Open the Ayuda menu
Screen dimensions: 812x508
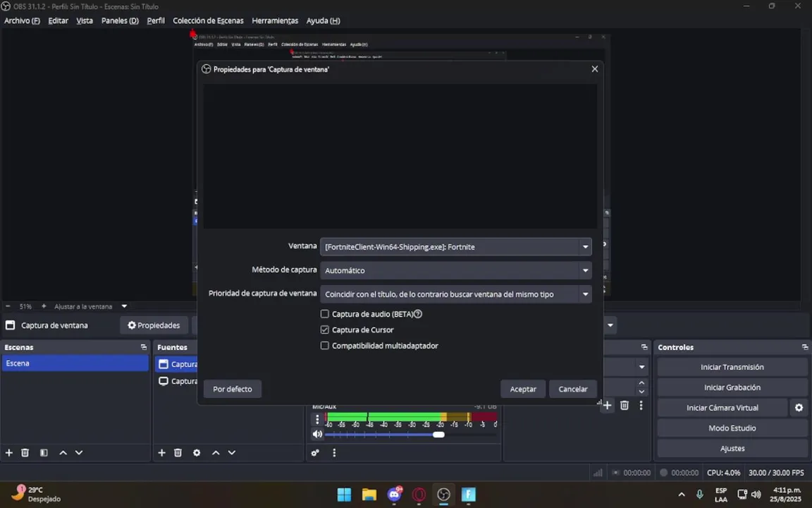point(323,20)
